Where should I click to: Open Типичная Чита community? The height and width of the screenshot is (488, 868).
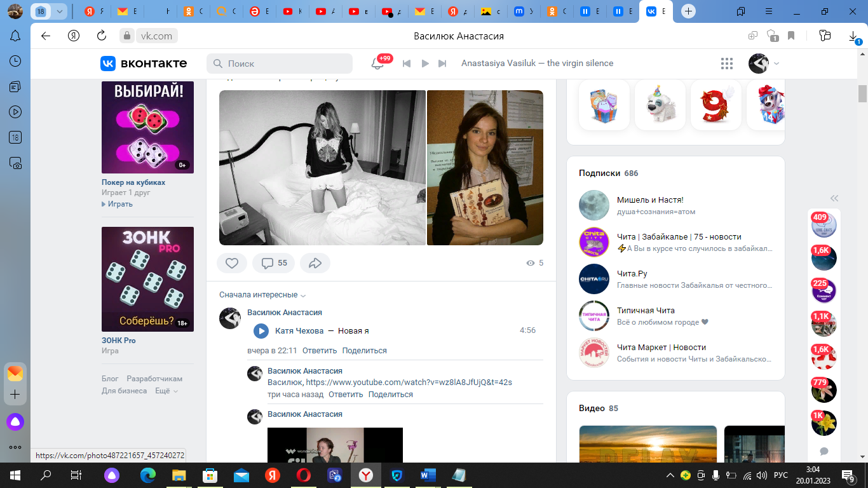646,311
